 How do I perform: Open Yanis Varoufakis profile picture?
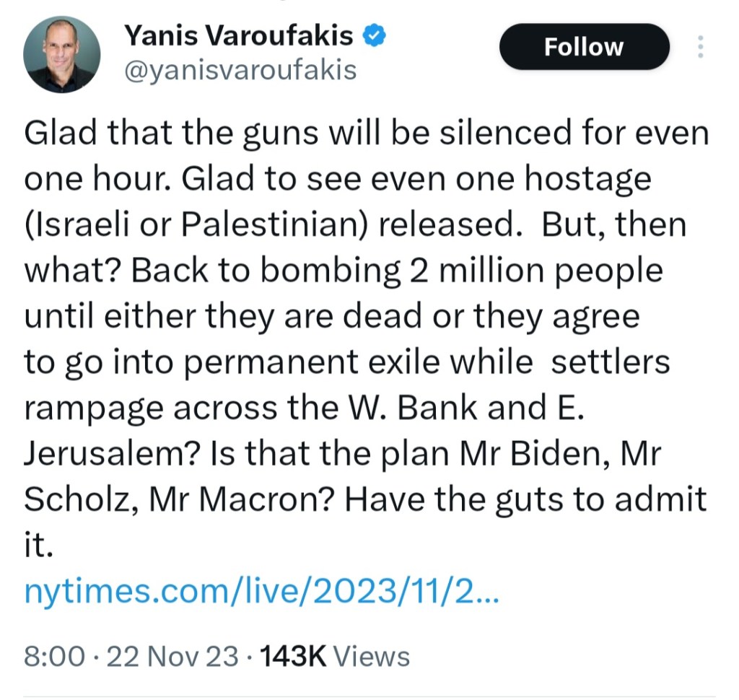(61, 54)
